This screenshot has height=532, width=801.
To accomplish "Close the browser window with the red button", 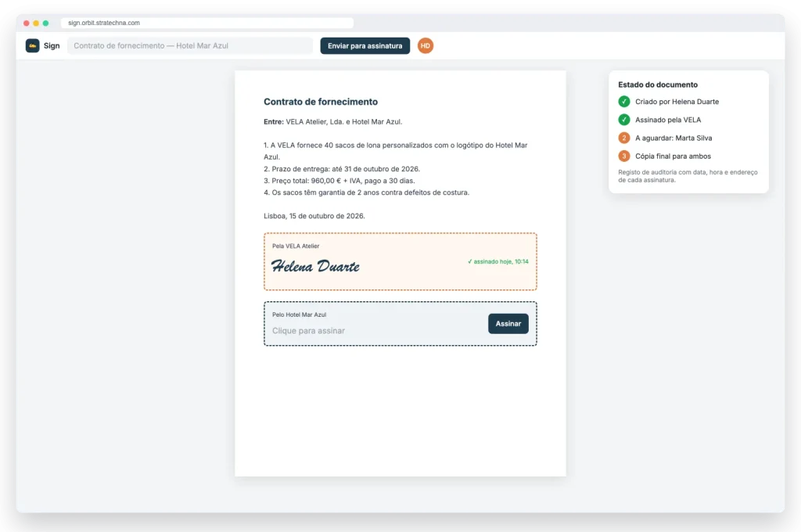I will (27, 23).
